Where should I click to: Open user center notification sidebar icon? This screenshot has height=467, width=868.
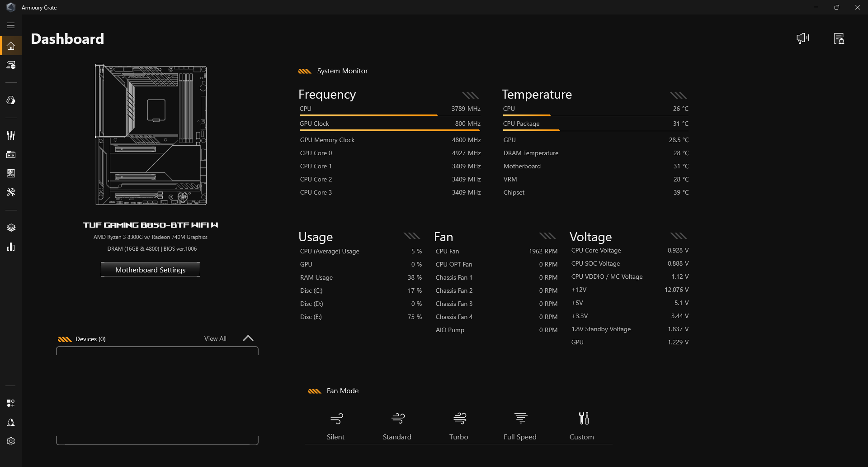coord(11,422)
